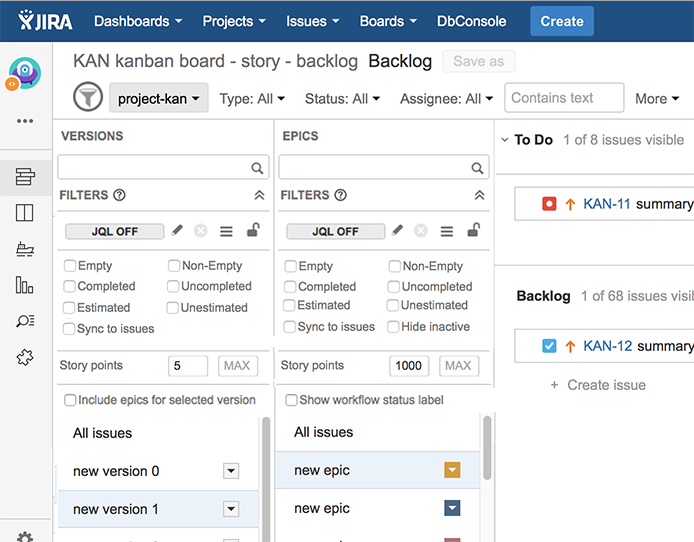This screenshot has height=542, width=694.
Task: Open the yellow color menu for new epic
Action: coord(452,470)
